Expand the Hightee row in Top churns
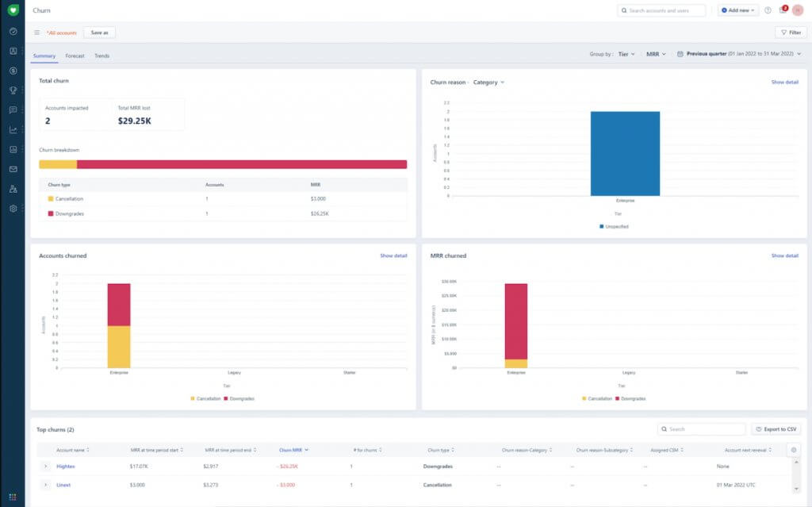The width and height of the screenshot is (812, 507). (x=45, y=467)
